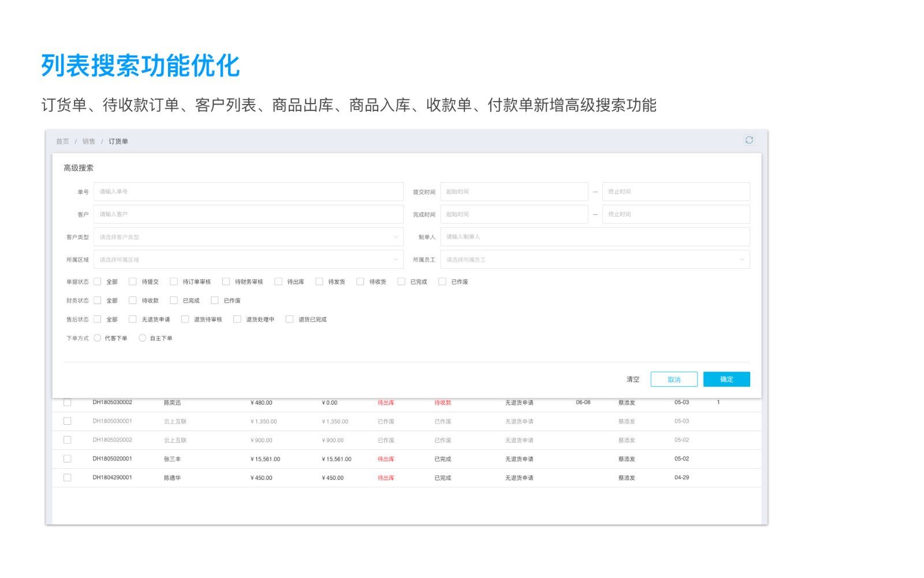The image size is (924, 578).
Task: Navigate to 销售 in the breadcrumb
Action: [88, 142]
